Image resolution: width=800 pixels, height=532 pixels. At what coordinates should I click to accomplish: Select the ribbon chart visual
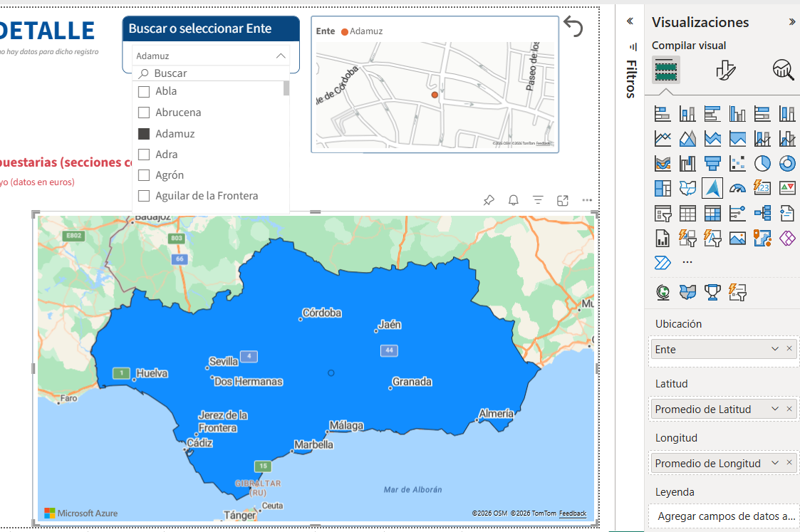pyautogui.click(x=663, y=163)
